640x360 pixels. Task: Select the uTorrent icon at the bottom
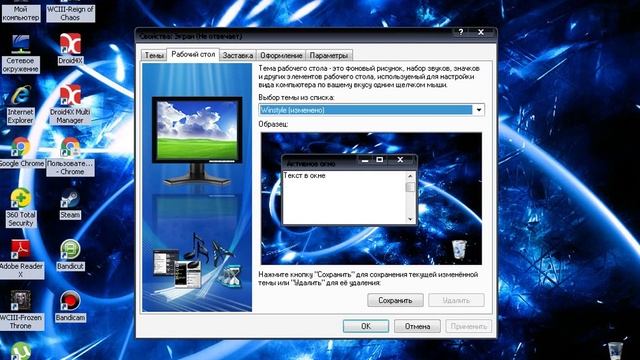[x=20, y=351]
